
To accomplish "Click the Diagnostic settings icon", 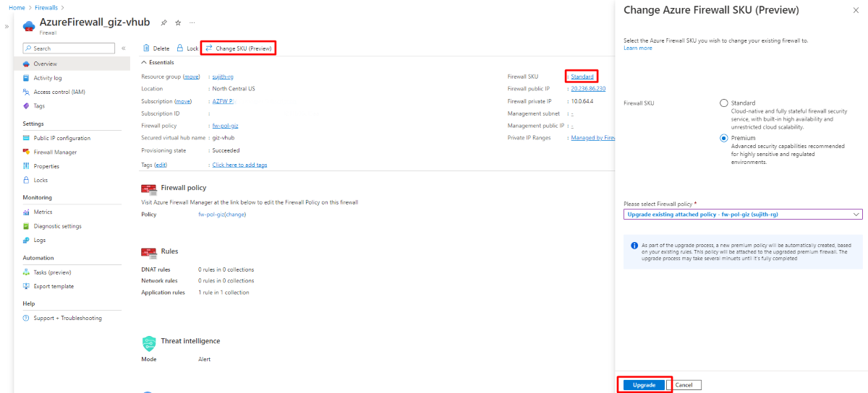I will pos(27,226).
